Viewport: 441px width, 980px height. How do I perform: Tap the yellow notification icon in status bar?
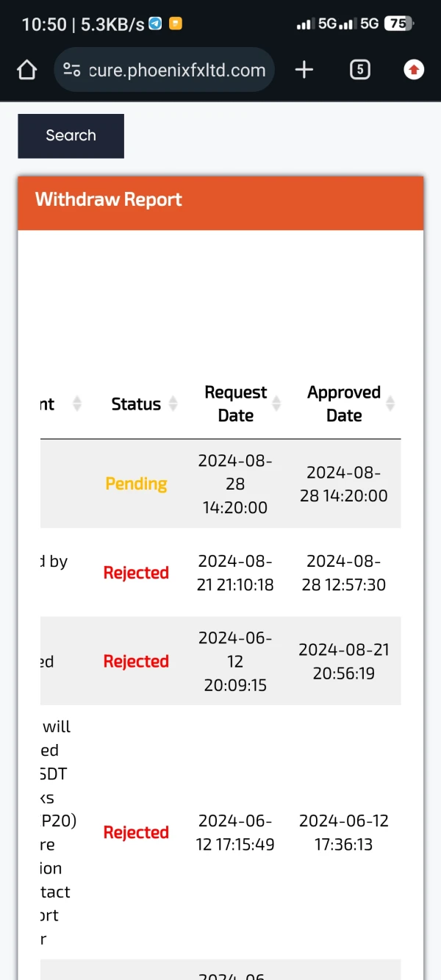175,24
